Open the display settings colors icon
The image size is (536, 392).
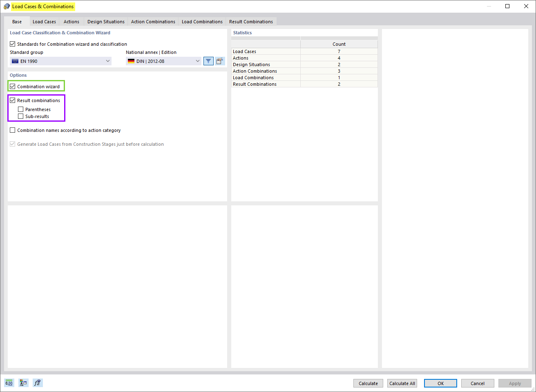[23, 383]
